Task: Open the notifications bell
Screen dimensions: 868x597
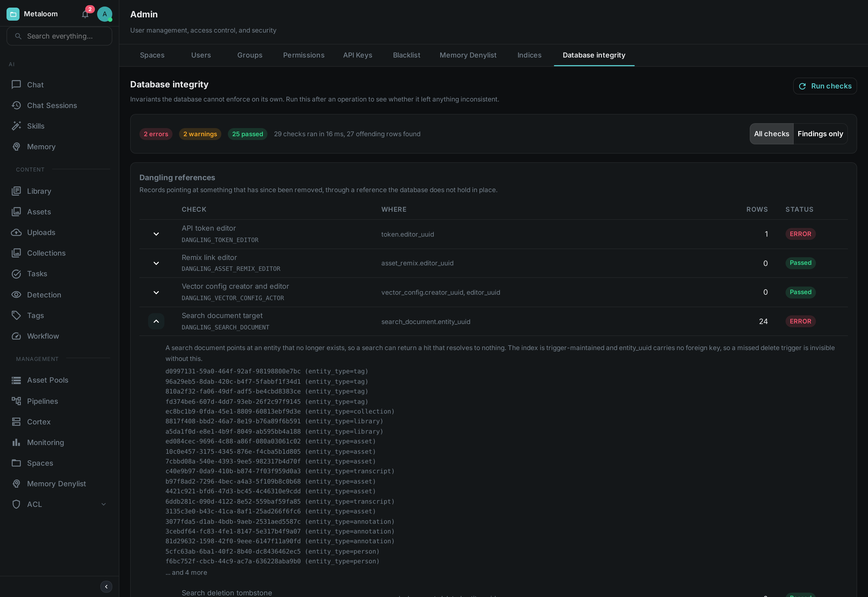Action: click(x=85, y=14)
